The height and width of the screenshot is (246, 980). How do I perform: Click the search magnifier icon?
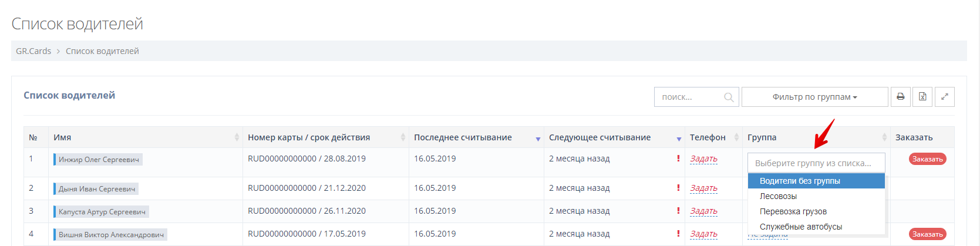point(729,97)
